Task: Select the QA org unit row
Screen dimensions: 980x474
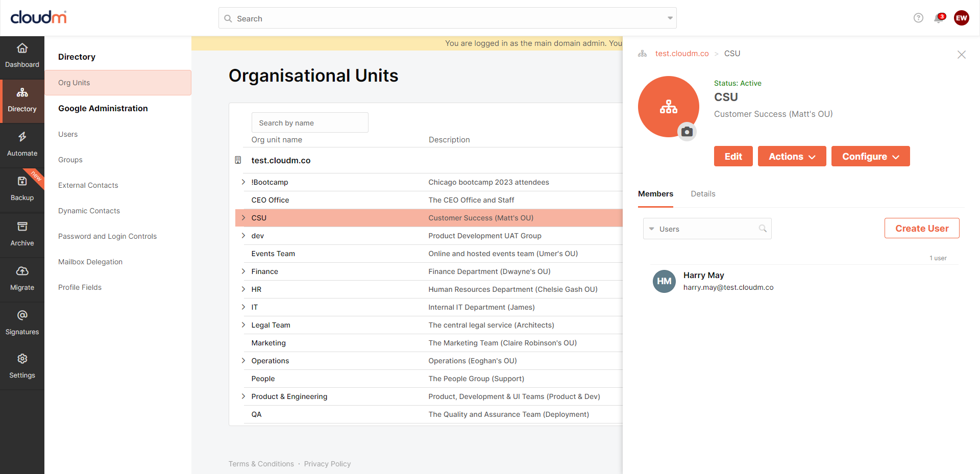Action: coord(429,414)
